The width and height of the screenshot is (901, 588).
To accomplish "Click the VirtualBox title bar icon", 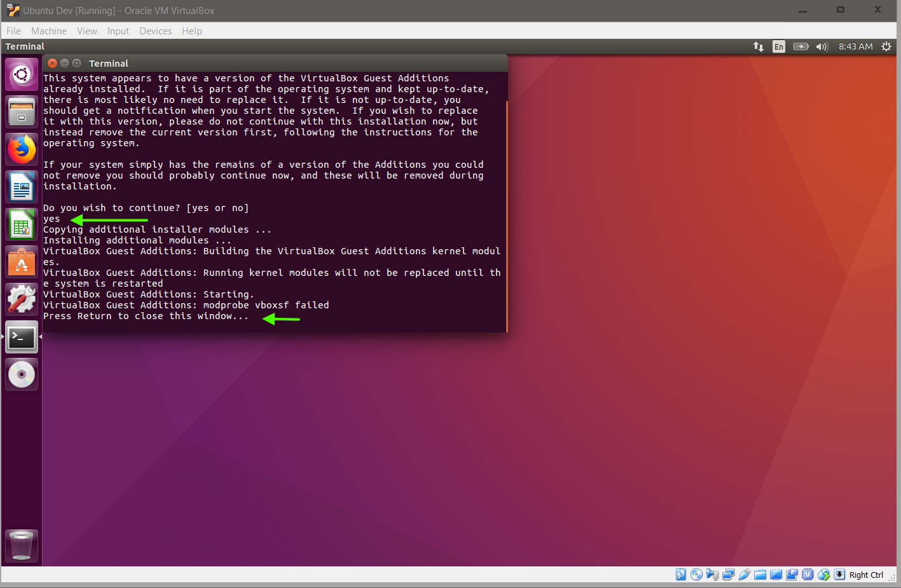I will tap(13, 10).
